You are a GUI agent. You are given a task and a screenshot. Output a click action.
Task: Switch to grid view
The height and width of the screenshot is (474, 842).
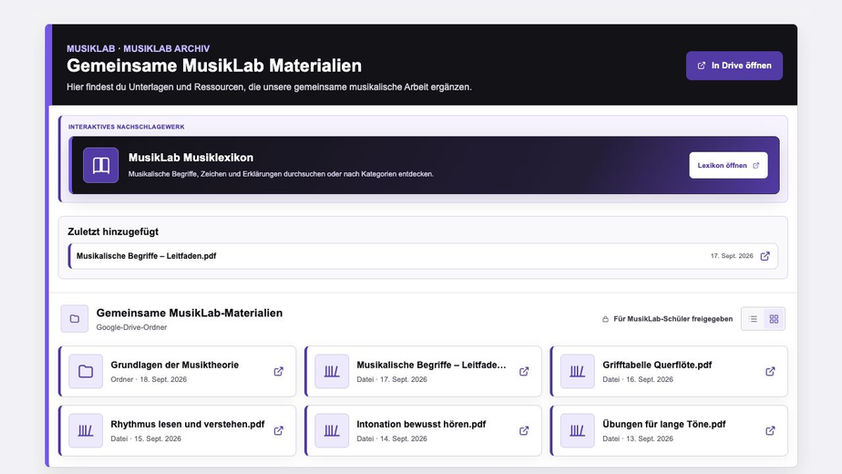pyautogui.click(x=774, y=319)
